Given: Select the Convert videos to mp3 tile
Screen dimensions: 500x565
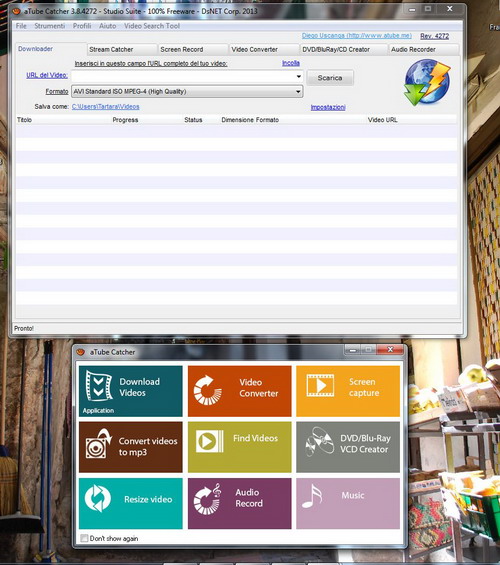Looking at the screenshot, I should (x=130, y=447).
